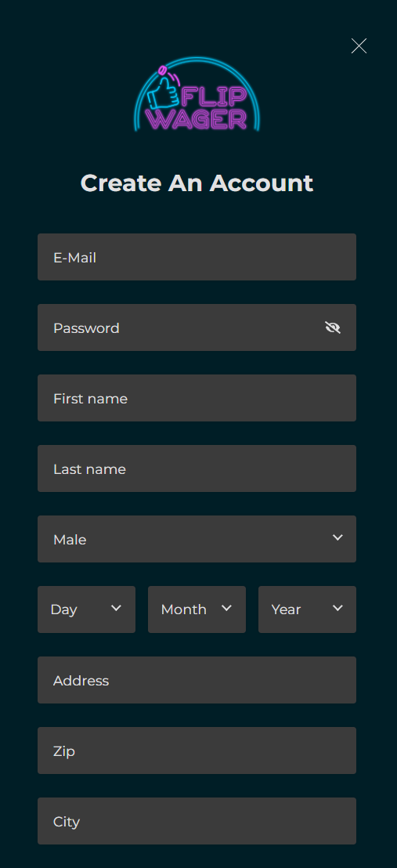Screen dimensions: 397x868
Task: Click the chevron arrow in the Male field
Action: click(x=337, y=537)
